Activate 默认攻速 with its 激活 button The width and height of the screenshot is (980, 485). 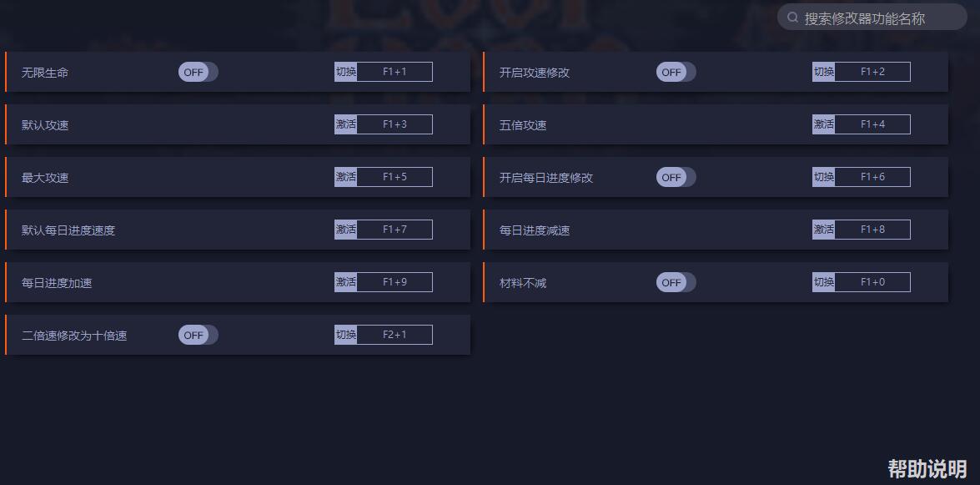345,124
